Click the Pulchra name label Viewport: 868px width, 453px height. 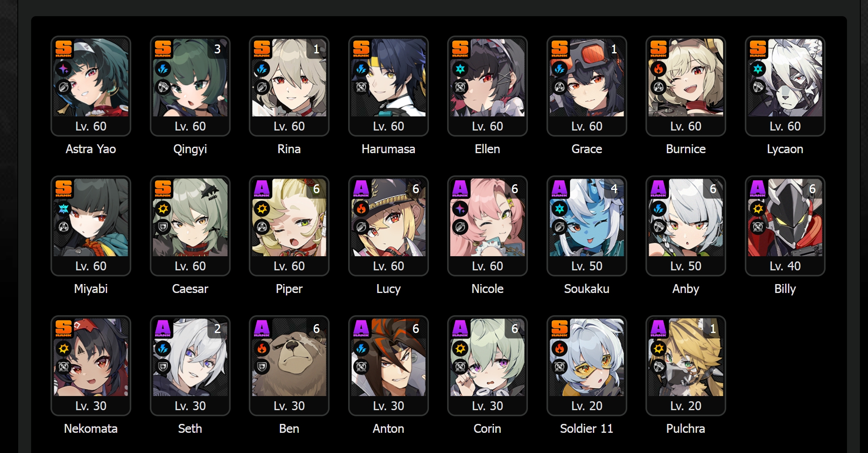685,428
